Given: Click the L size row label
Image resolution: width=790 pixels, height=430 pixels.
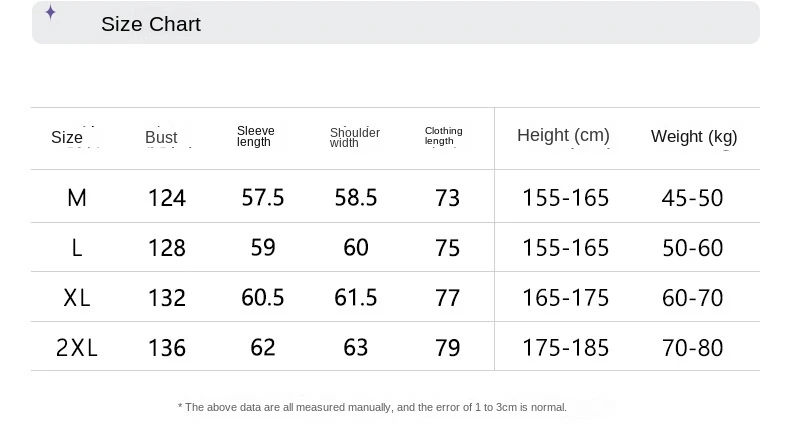Looking at the screenshot, I should [x=77, y=247].
